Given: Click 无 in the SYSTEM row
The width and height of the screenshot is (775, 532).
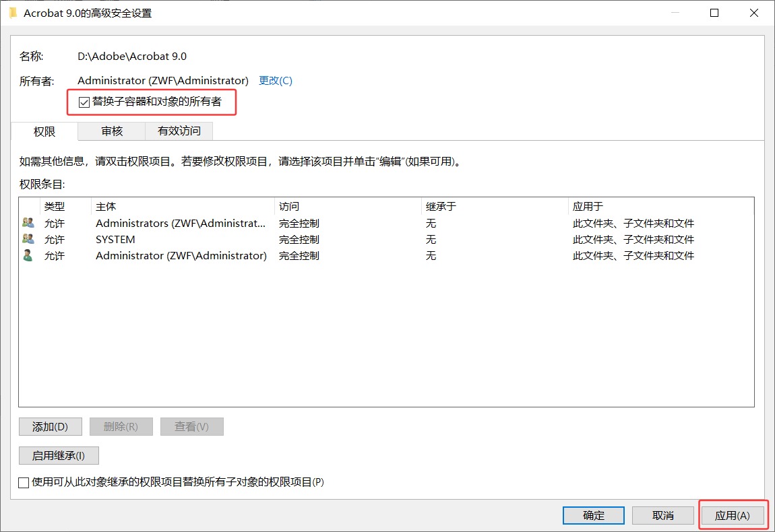Looking at the screenshot, I should 431,240.
